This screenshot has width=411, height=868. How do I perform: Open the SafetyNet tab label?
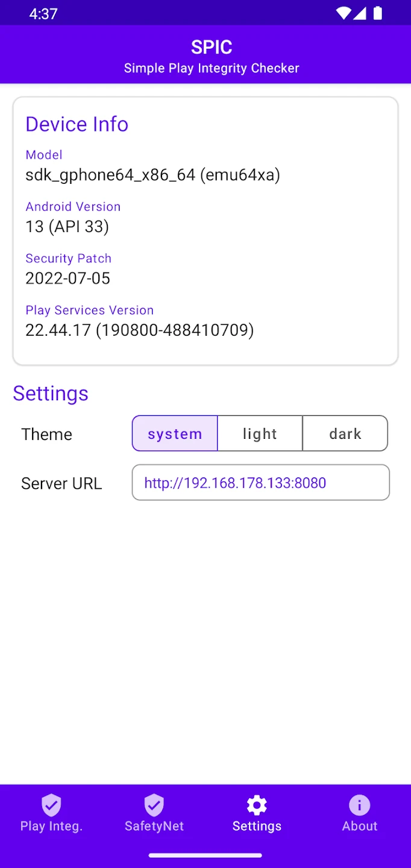154,826
